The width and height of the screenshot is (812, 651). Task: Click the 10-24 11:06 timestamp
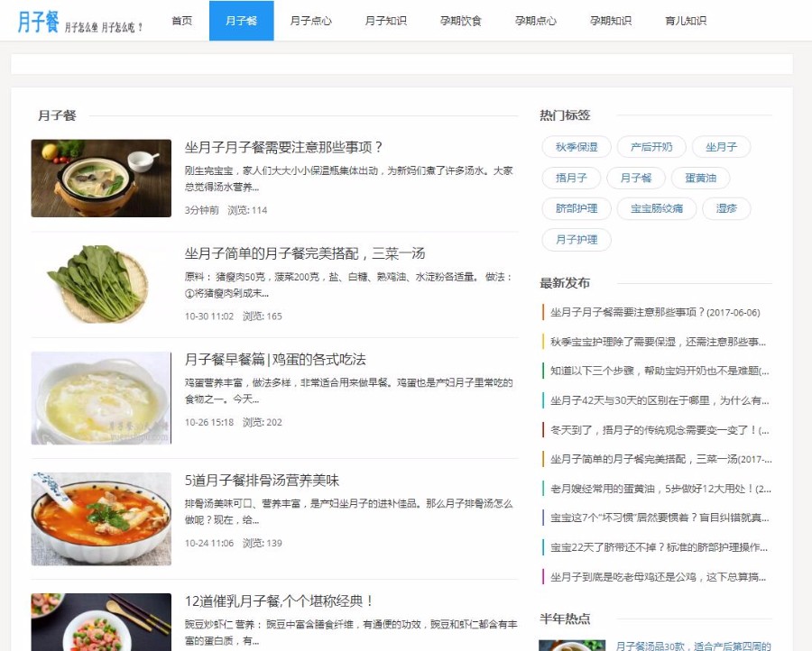point(209,543)
